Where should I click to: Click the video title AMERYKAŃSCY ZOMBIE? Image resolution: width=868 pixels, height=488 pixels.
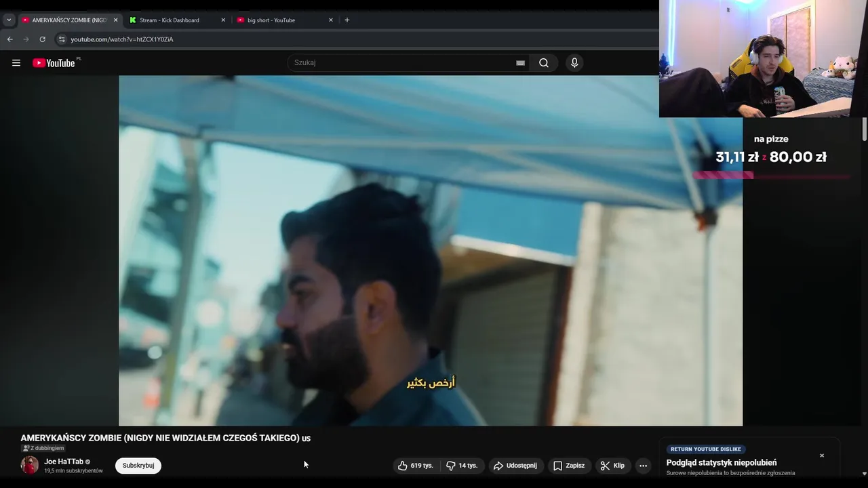click(165, 438)
